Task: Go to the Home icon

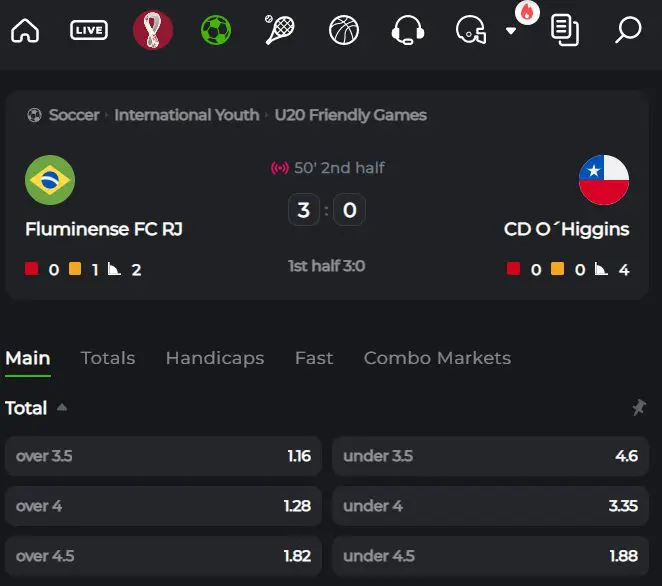Action: click(25, 30)
